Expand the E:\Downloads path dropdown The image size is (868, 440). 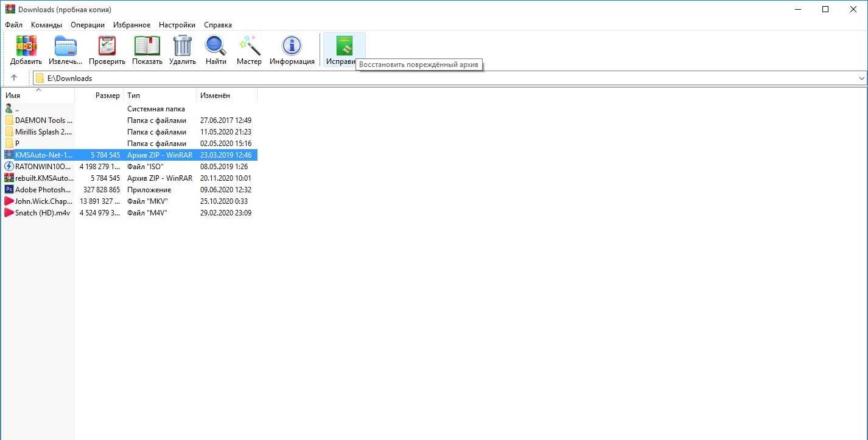tap(861, 79)
